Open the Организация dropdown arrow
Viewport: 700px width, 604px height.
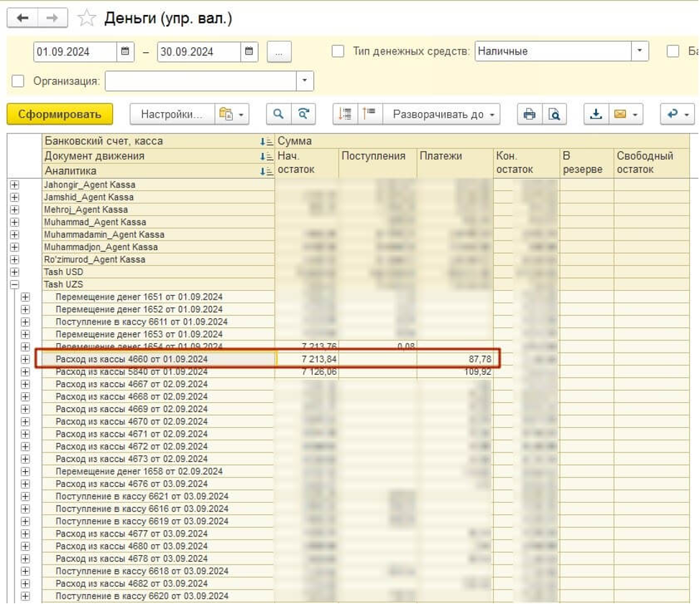click(305, 81)
